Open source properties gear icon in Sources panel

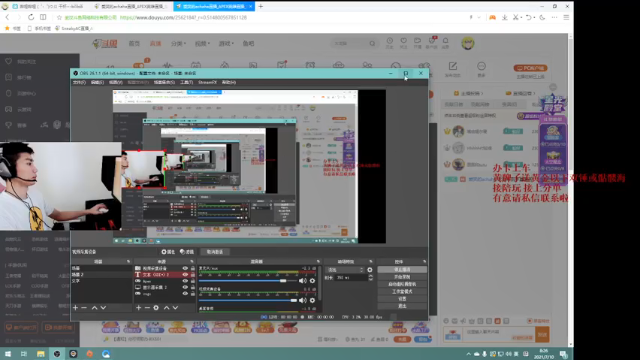coord(156,308)
